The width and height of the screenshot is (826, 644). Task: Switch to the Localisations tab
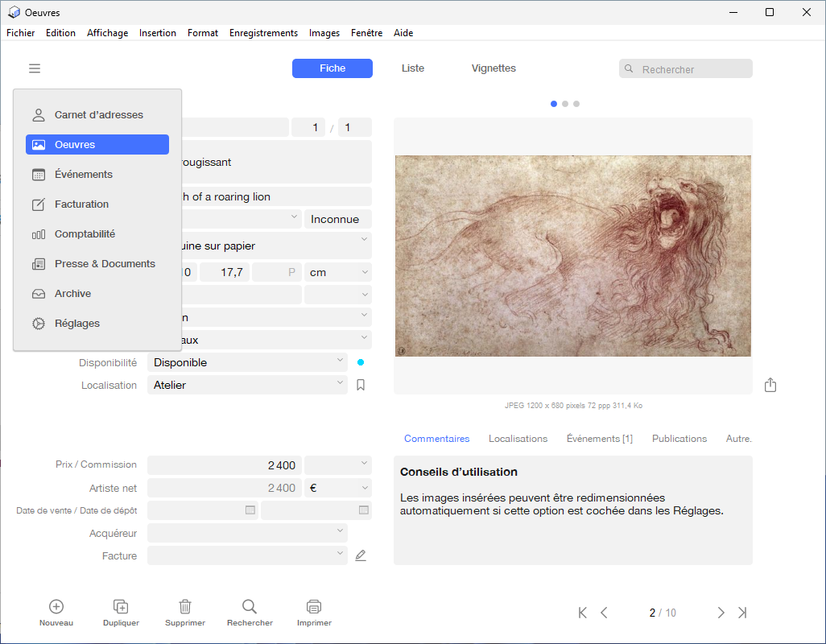coord(518,439)
